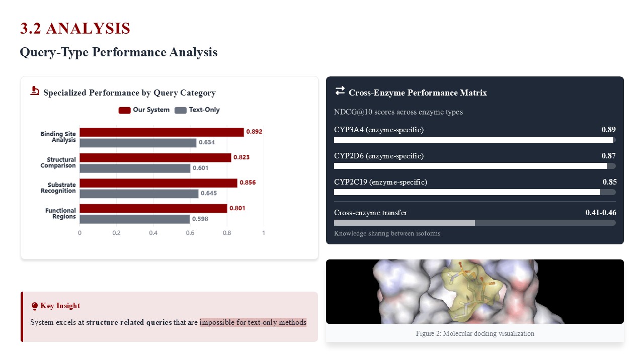Click the Structural Comparison 0.601 gray bar
Screen dimensions: 644x362
click(x=135, y=168)
